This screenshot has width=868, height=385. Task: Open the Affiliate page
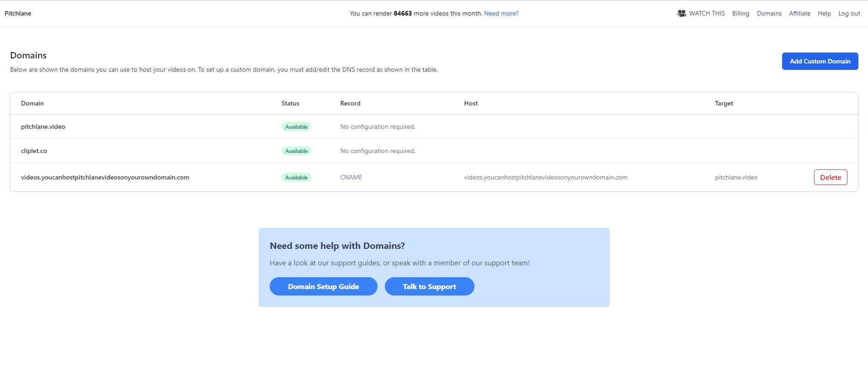click(799, 13)
